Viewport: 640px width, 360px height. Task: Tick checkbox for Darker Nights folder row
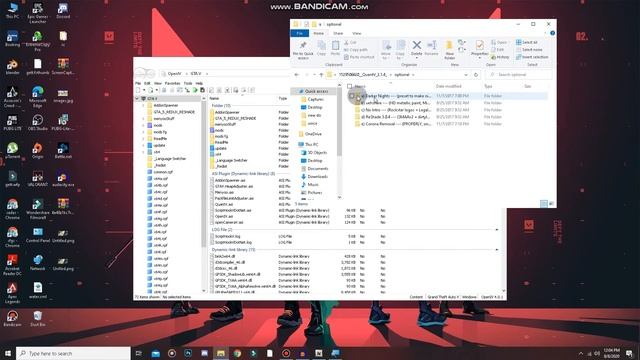351,96
